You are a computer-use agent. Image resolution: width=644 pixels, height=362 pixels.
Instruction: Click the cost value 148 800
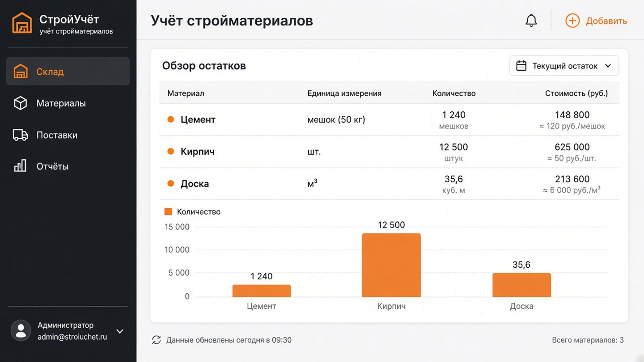click(x=572, y=115)
